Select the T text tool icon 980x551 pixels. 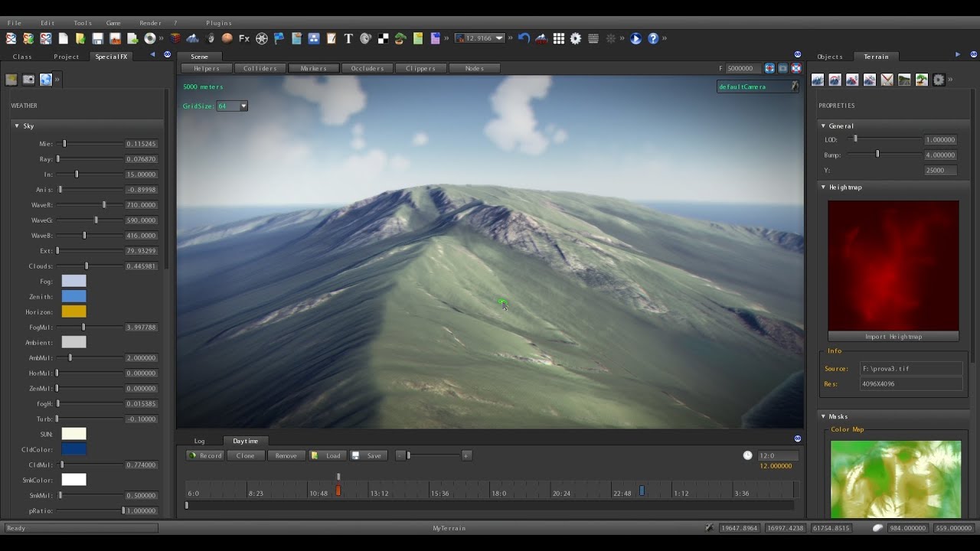pos(348,38)
